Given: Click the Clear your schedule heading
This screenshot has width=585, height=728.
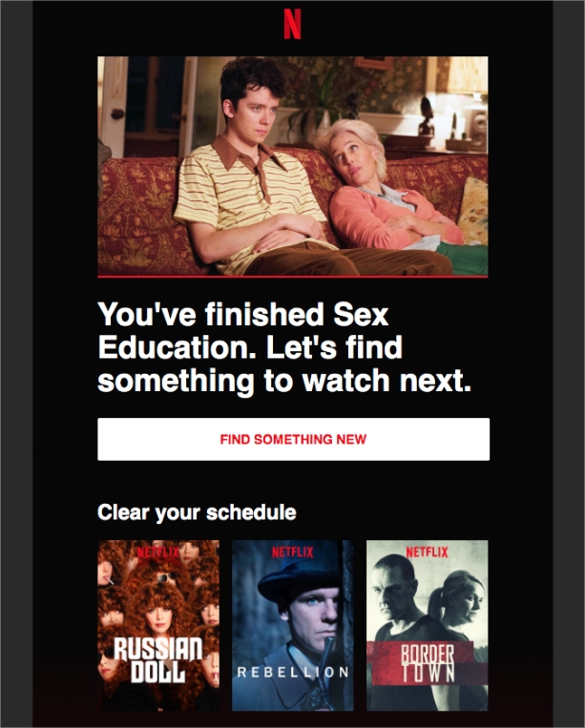Looking at the screenshot, I should (197, 512).
